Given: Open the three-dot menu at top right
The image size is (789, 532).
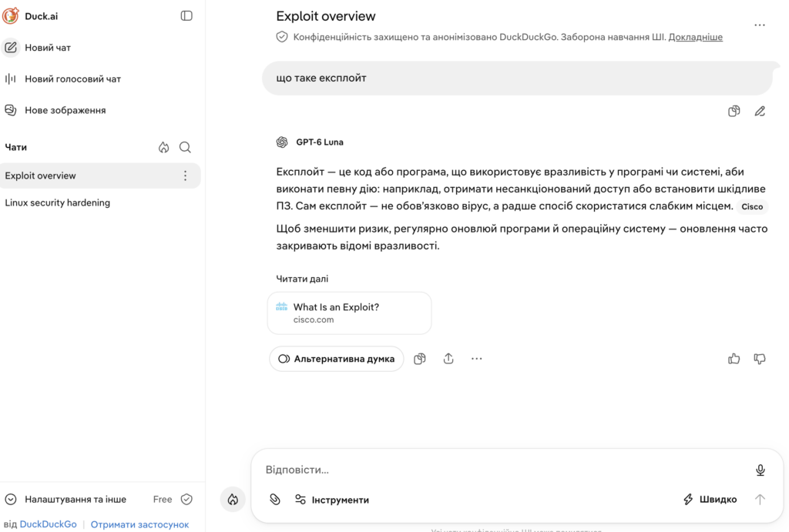Looking at the screenshot, I should (x=760, y=25).
